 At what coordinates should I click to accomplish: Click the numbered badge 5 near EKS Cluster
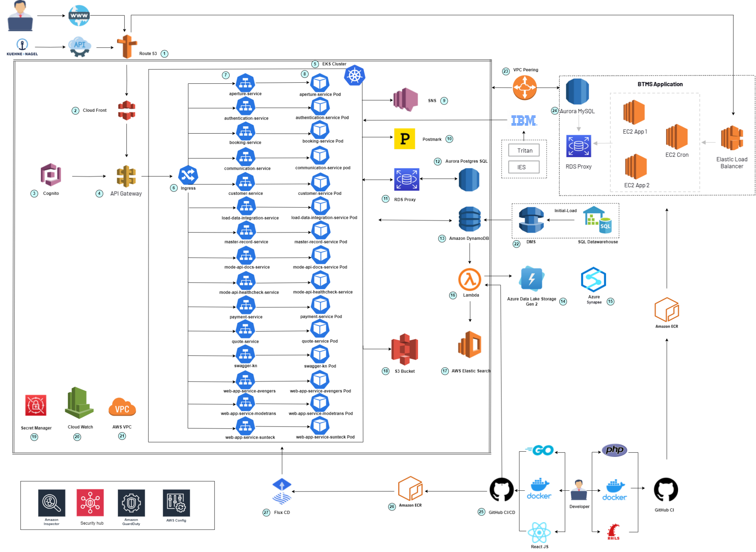point(315,63)
